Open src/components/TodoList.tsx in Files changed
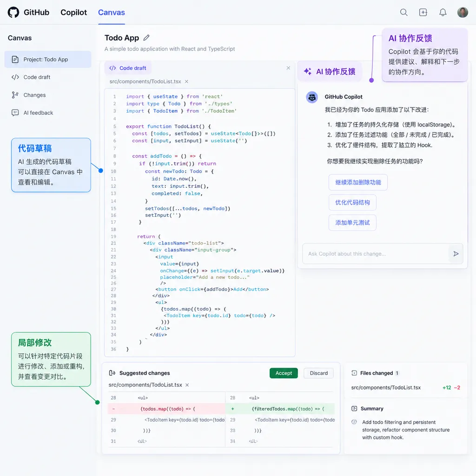Screen dimensions: 476x476 click(x=386, y=388)
